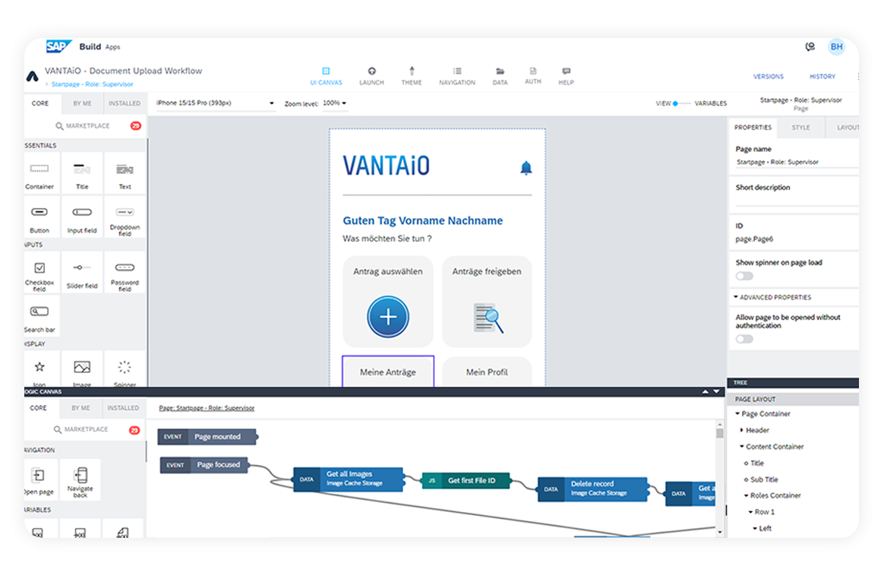Select the Navigate back logic node
Screen dimensions: 881x588
coord(81,479)
